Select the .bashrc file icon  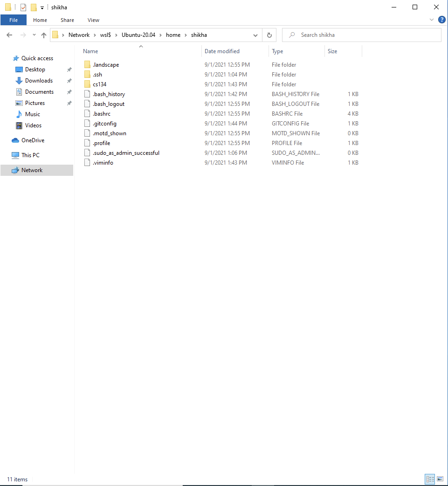pos(87,114)
